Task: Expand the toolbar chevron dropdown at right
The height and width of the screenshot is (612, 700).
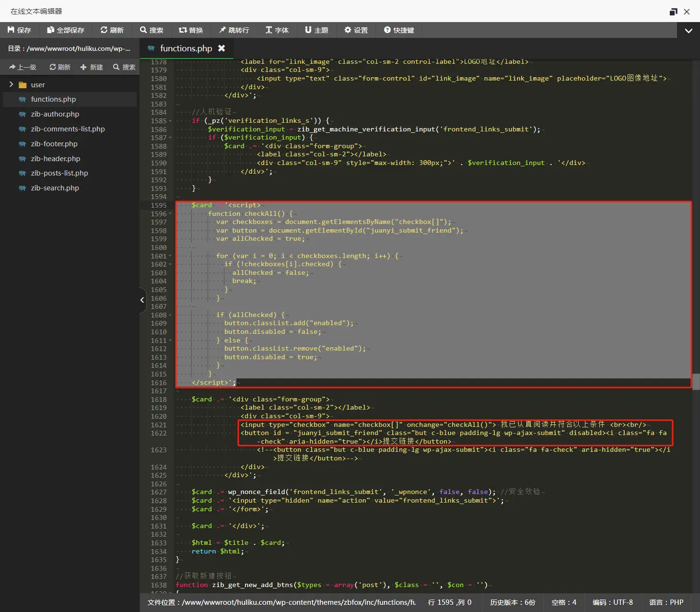Action: click(x=688, y=31)
